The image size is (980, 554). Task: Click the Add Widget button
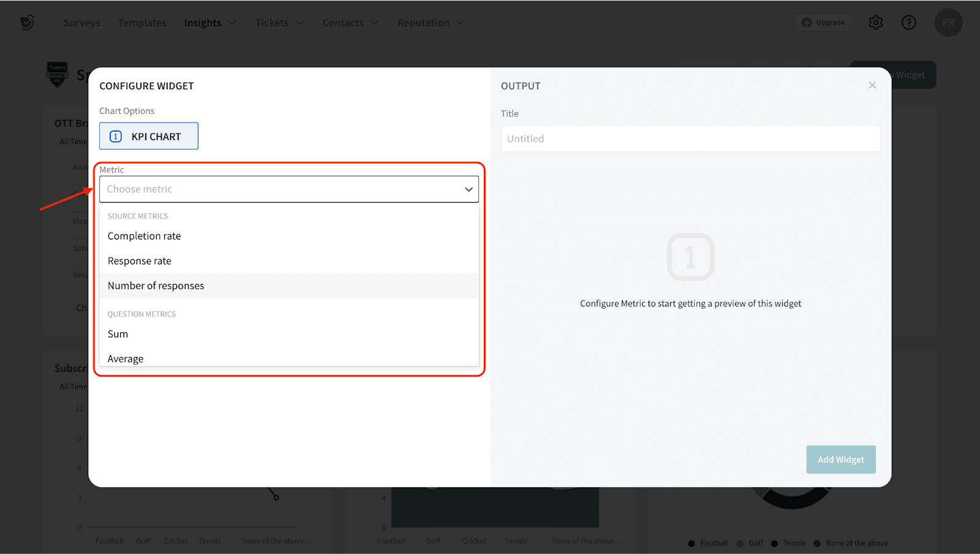click(840, 460)
